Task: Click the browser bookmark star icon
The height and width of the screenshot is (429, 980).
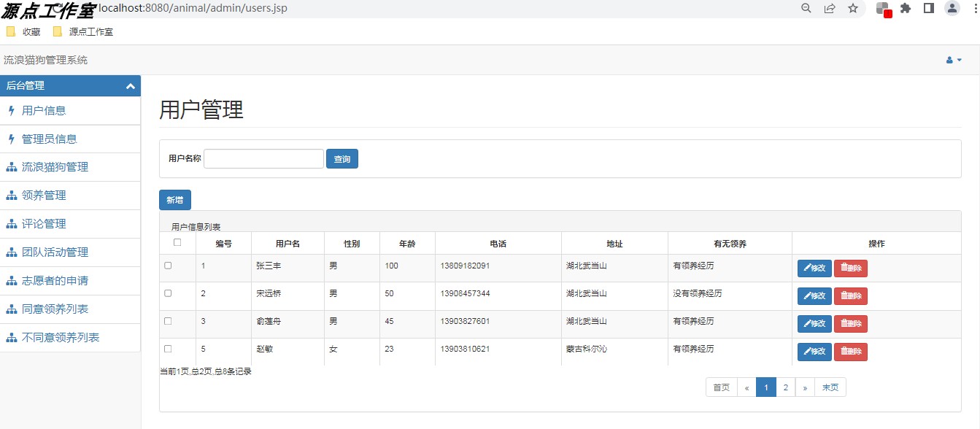Action: click(854, 9)
